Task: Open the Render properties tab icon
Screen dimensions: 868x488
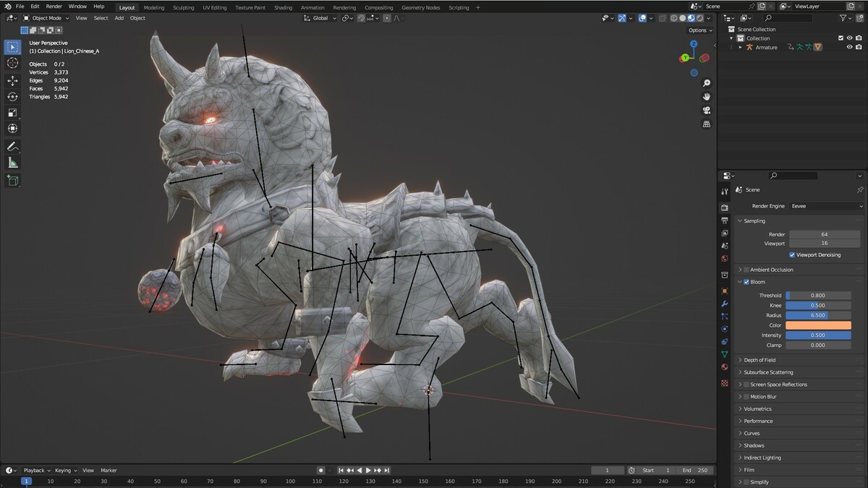Action: 725,207
